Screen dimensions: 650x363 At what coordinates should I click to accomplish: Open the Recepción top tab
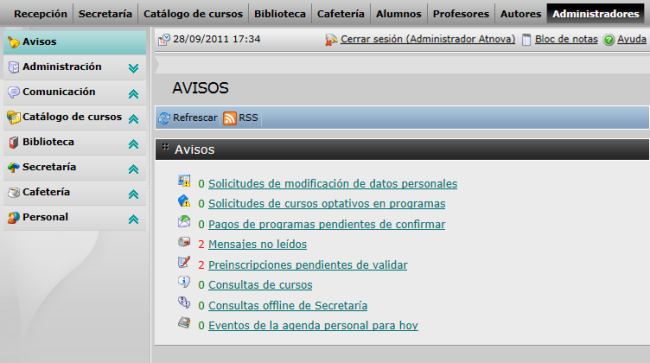coord(41,14)
